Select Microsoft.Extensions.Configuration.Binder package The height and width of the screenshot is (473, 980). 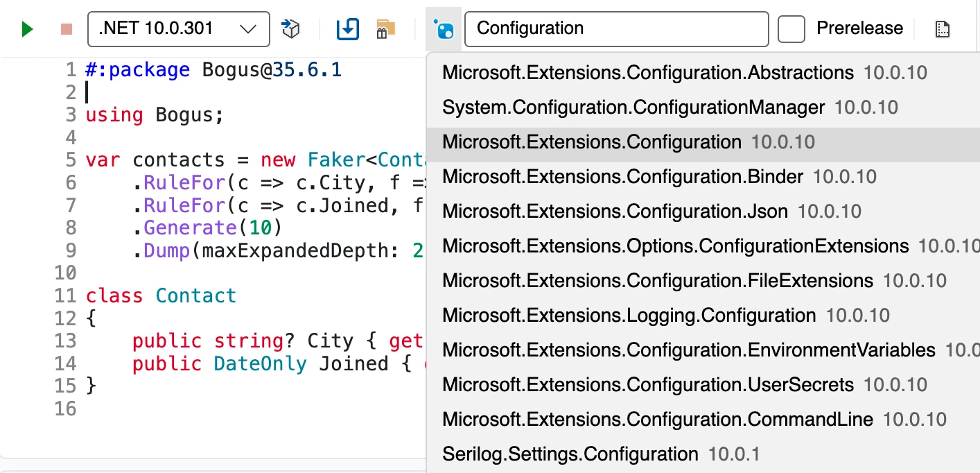click(x=703, y=177)
